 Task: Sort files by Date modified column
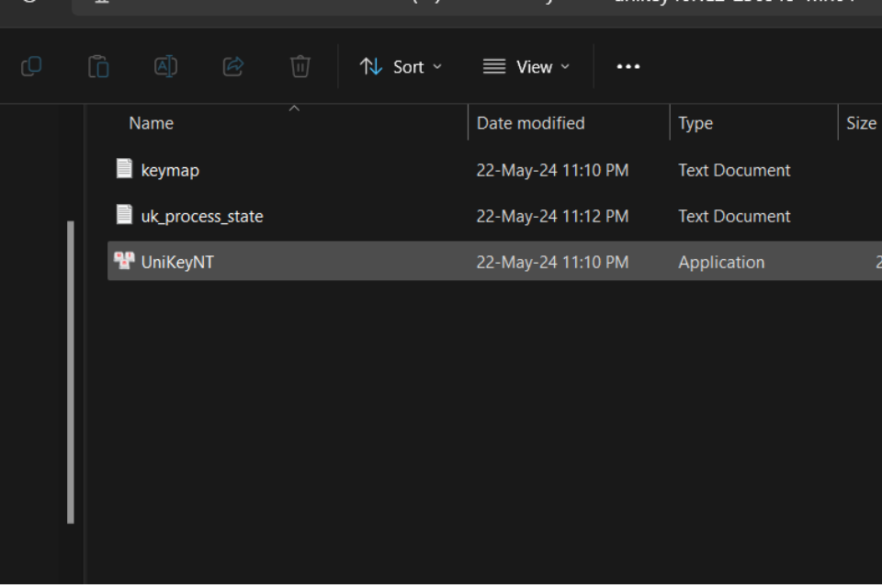pos(530,123)
